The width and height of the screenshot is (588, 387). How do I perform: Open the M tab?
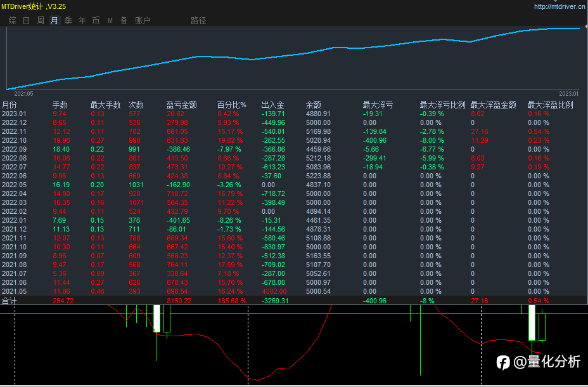[110, 21]
